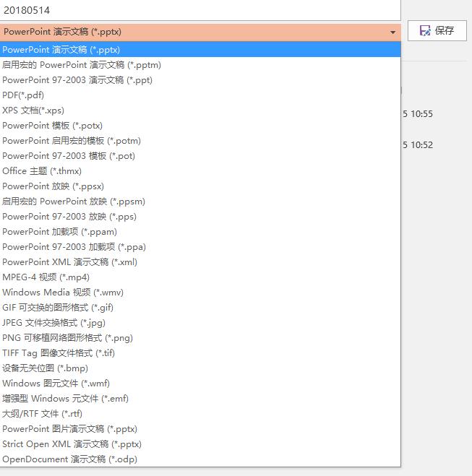Viewport: 472px width, 476px height.
Task: Choose GIF 可交换的图形格式 (*.gif)
Action: (x=200, y=308)
